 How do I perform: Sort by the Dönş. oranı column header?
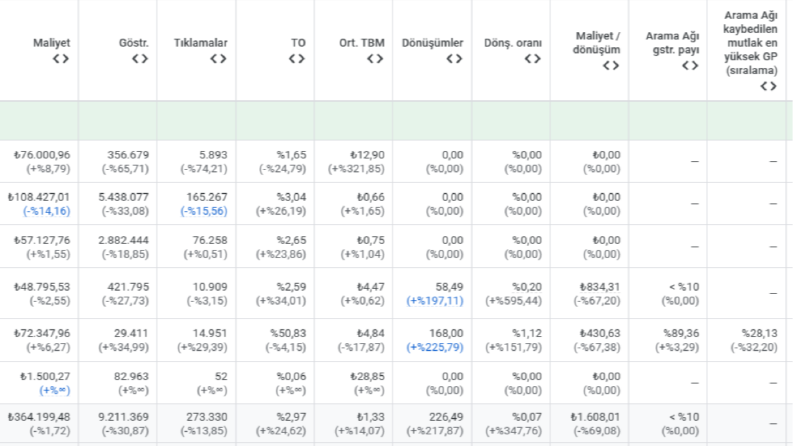(x=513, y=43)
